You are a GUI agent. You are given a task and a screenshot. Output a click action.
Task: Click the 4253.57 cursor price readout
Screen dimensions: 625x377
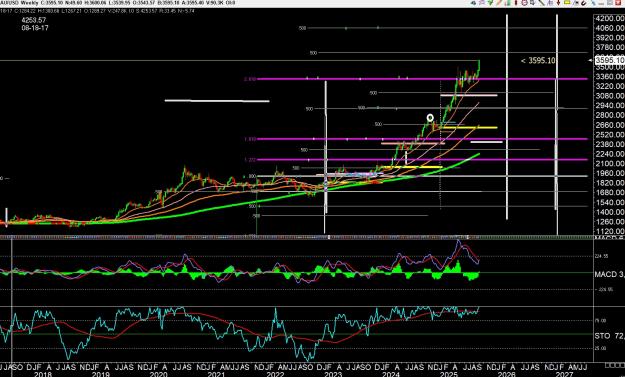pos(33,20)
